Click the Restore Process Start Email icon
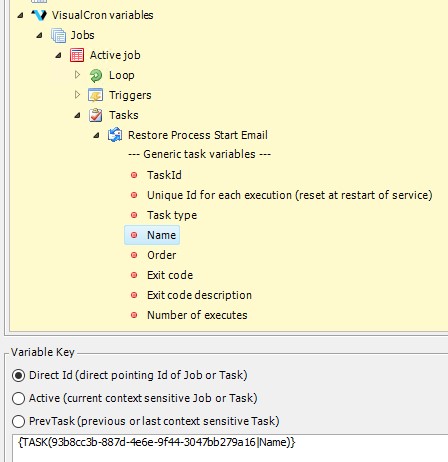 pos(115,135)
